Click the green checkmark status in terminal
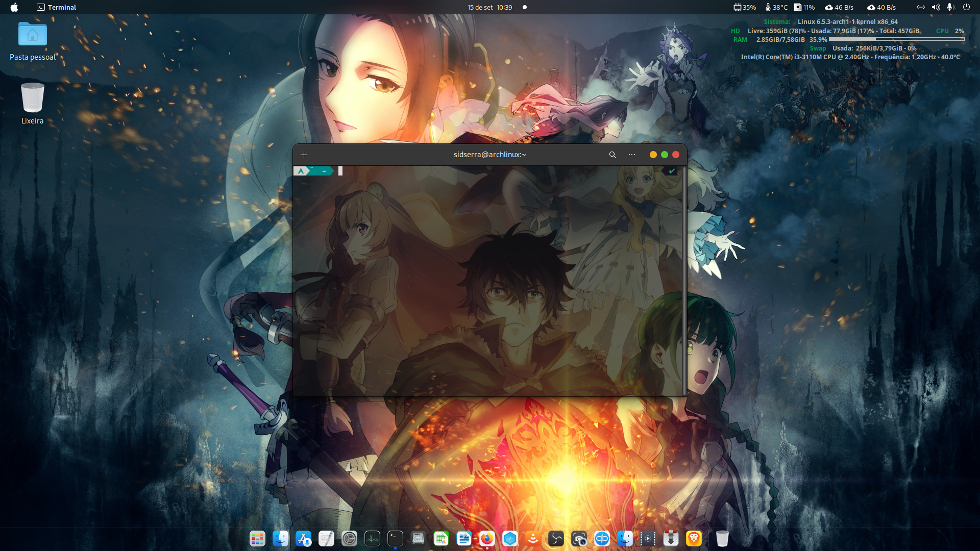This screenshot has width=980, height=551. tap(672, 171)
